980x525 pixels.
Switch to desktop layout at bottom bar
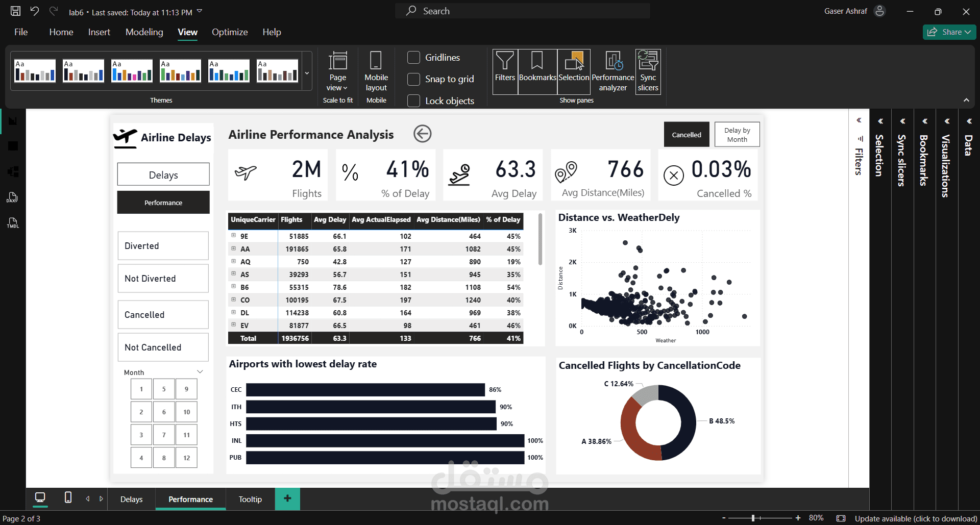click(40, 497)
